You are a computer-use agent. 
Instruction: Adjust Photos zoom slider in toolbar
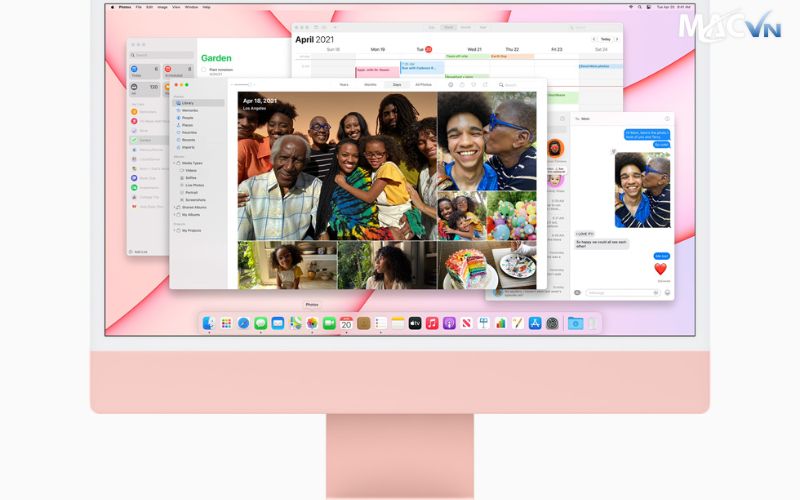(x=242, y=85)
